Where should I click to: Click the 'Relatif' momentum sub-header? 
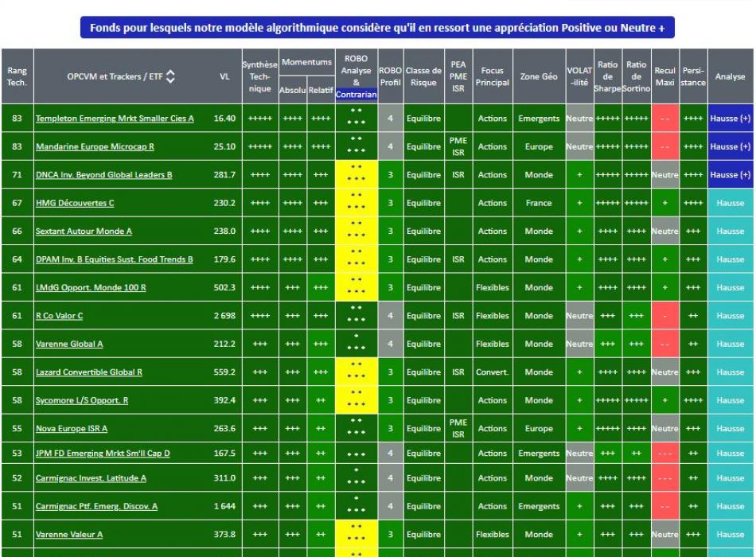[321, 90]
